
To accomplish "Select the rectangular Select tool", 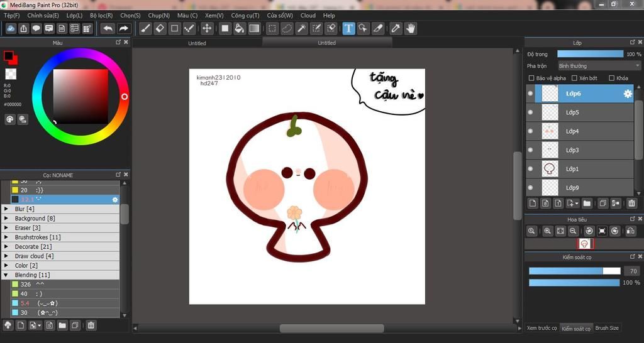I will click(272, 28).
